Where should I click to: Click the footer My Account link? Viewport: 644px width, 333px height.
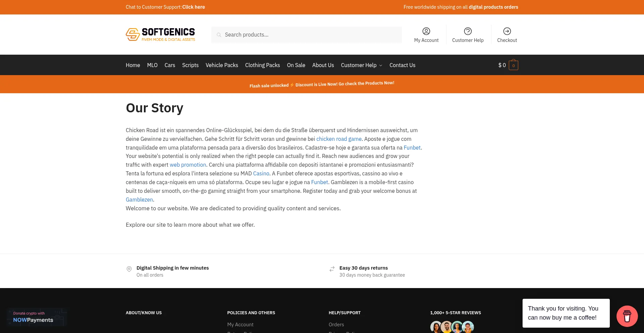click(x=240, y=325)
